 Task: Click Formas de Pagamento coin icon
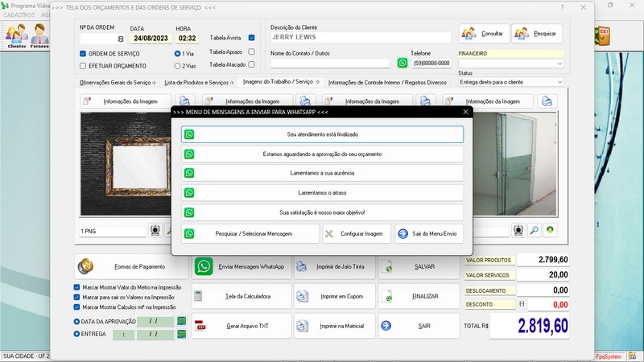point(85,266)
